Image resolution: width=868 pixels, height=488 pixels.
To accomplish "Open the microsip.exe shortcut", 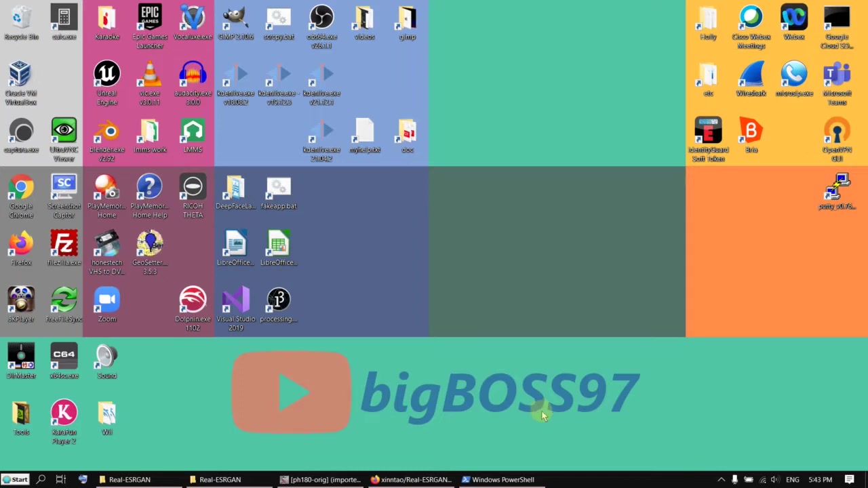I will [794, 79].
